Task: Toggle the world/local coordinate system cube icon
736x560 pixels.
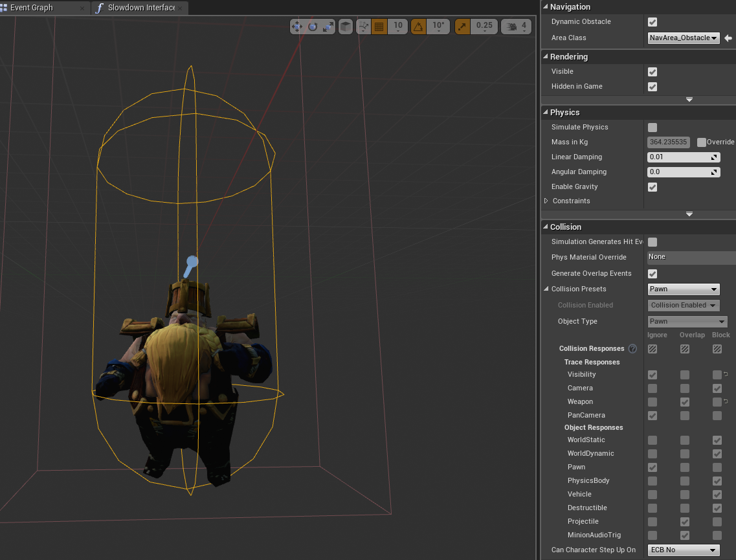Action: tap(346, 27)
